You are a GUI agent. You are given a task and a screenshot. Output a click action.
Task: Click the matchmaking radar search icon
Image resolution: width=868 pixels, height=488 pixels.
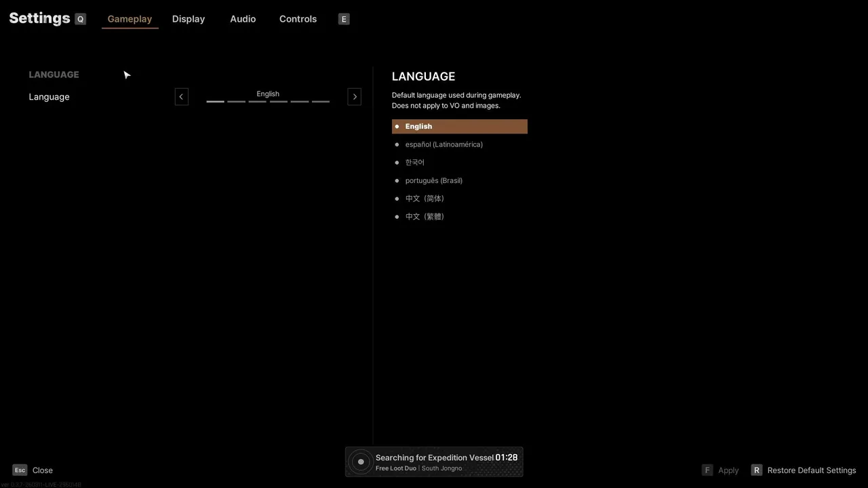361,462
